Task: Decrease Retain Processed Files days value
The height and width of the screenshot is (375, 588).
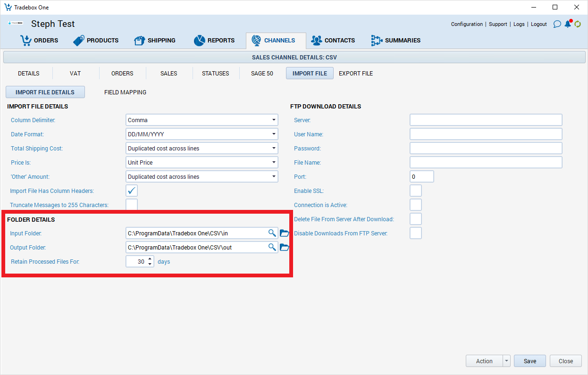Action: [150, 264]
